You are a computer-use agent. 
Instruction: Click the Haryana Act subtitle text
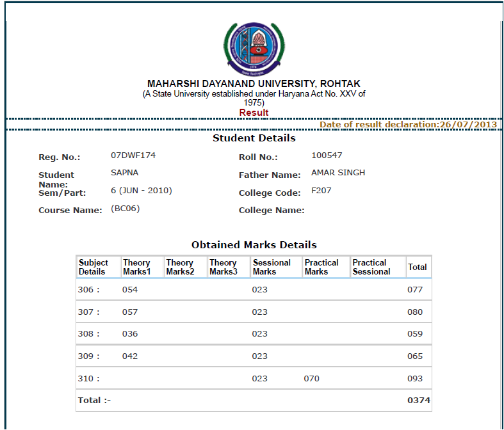pyautogui.click(x=254, y=99)
